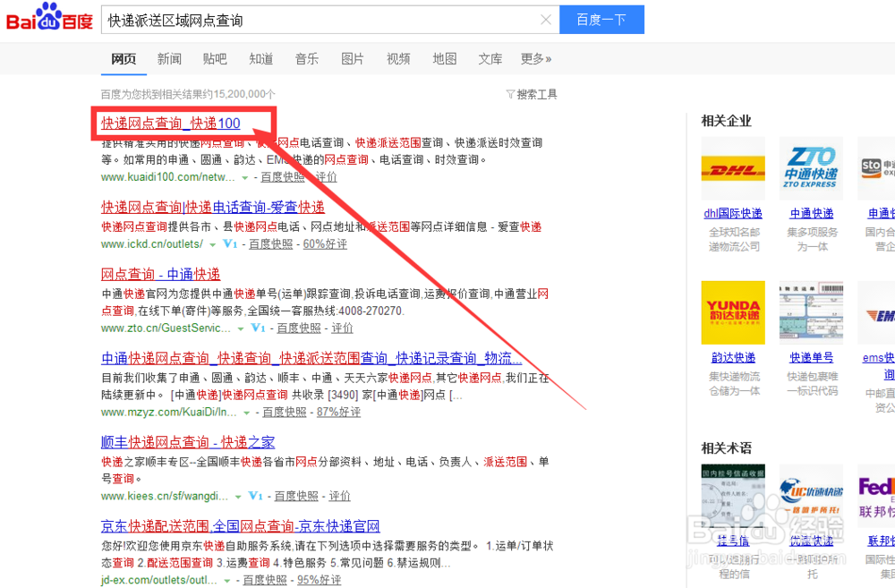This screenshot has height=588, width=895.
Task: Expand dropdown arrow beside www.ickd.cn URL
Action: click(213, 244)
